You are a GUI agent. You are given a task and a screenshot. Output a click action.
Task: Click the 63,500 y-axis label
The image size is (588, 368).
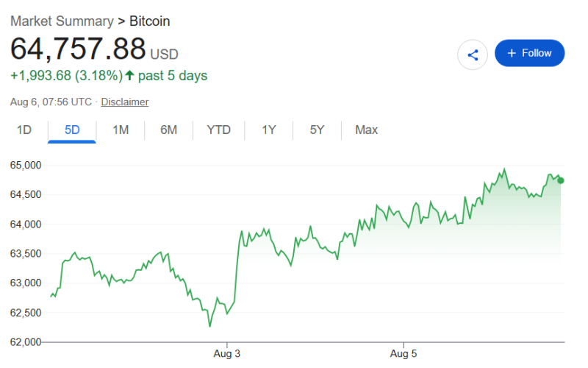coord(26,253)
